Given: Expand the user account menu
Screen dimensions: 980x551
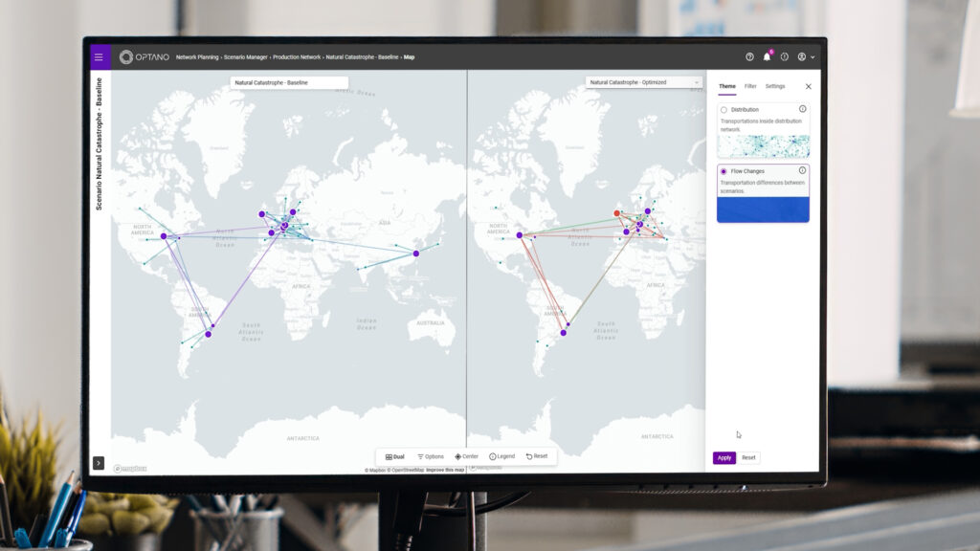Looking at the screenshot, I should [x=806, y=57].
